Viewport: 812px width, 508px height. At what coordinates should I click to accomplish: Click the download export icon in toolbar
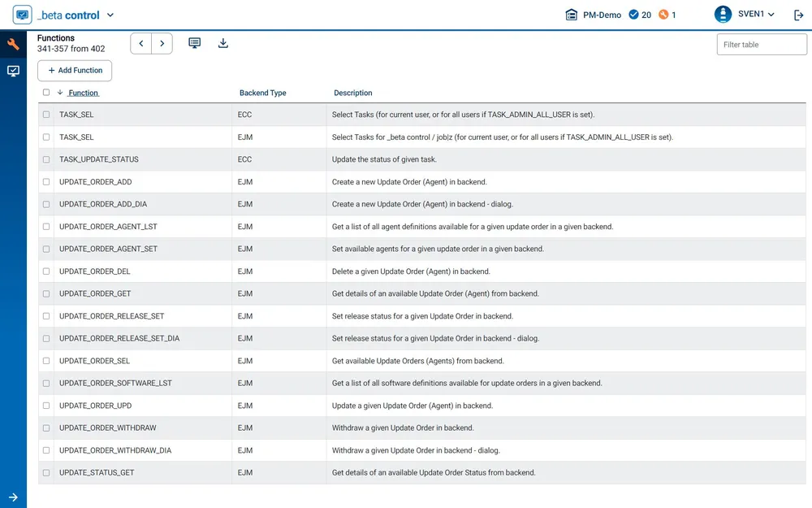pyautogui.click(x=223, y=43)
